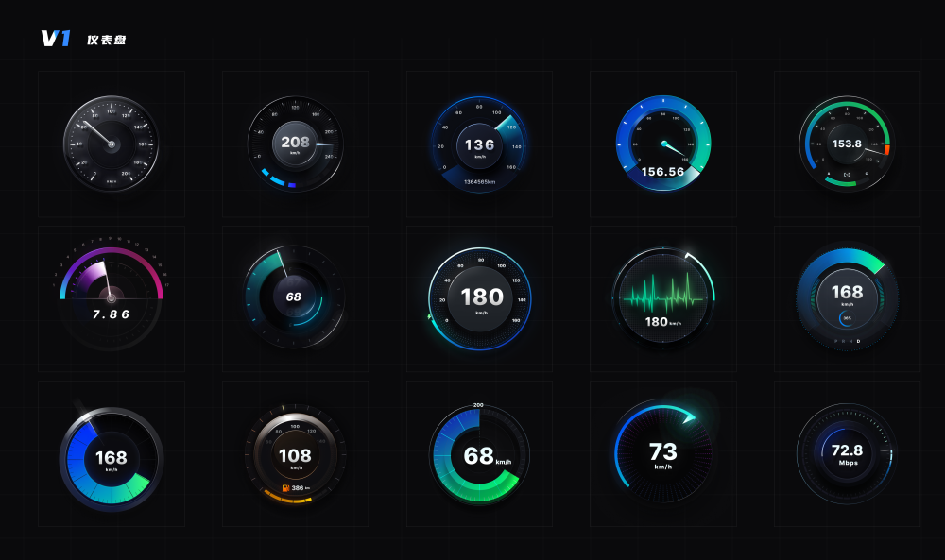The height and width of the screenshot is (560, 945).
Task: Click the blue-teal gauge reading 156.56
Action: coord(662,142)
